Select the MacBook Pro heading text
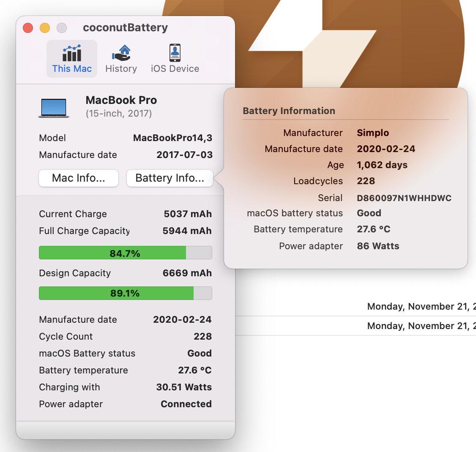This screenshot has height=452, width=476. point(121,100)
